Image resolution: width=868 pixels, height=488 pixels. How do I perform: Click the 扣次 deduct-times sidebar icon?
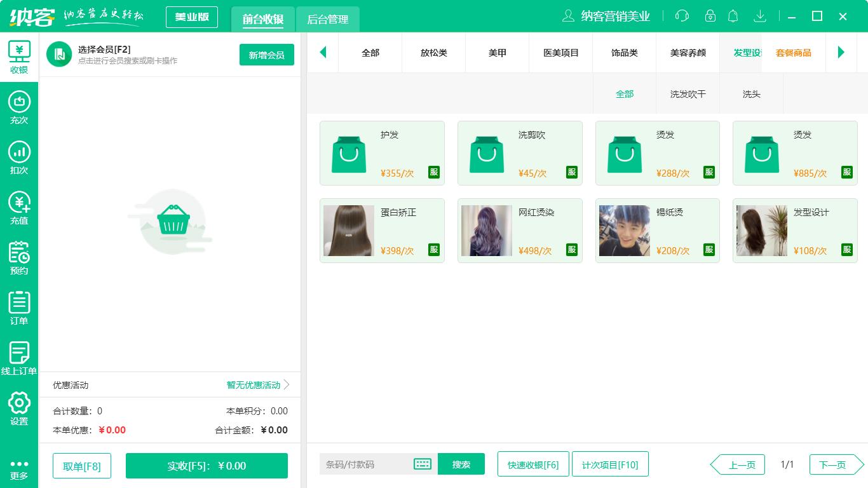(19, 158)
